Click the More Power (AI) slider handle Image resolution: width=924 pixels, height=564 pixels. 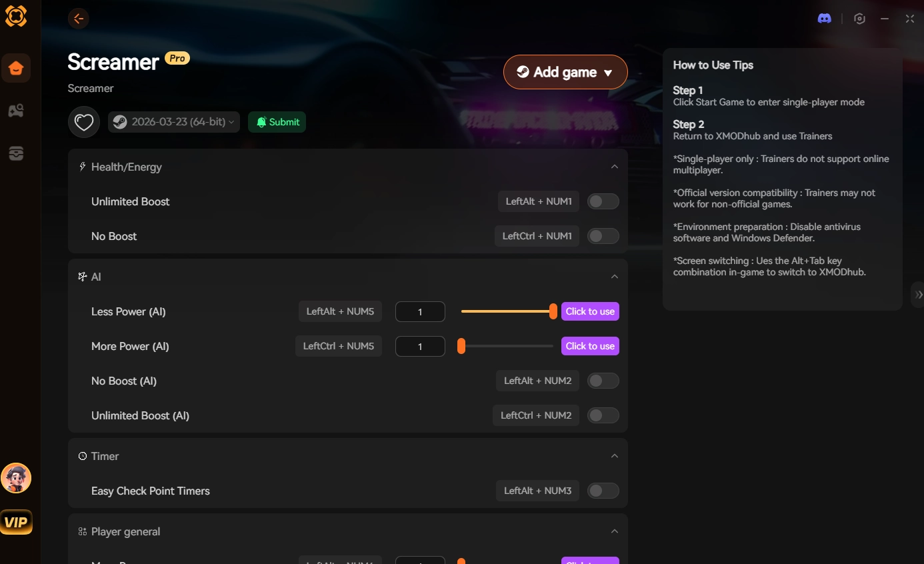tap(461, 346)
